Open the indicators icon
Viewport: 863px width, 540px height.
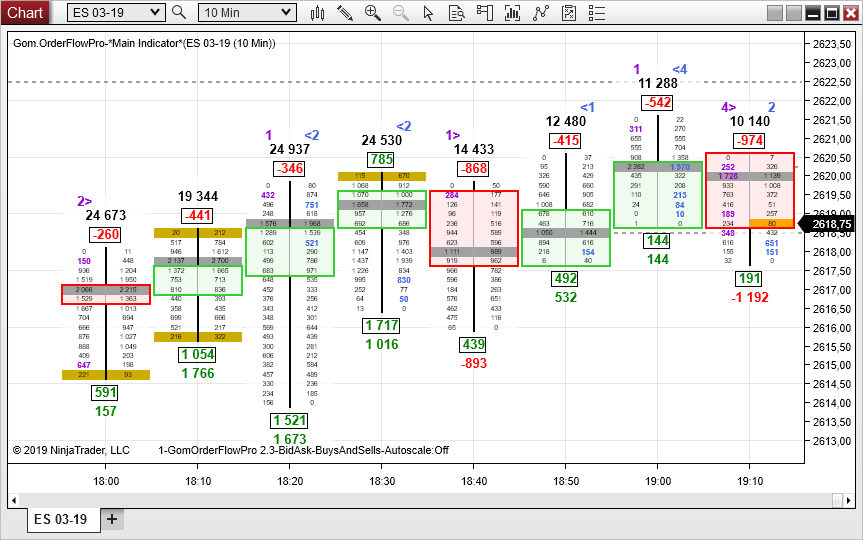click(x=512, y=13)
